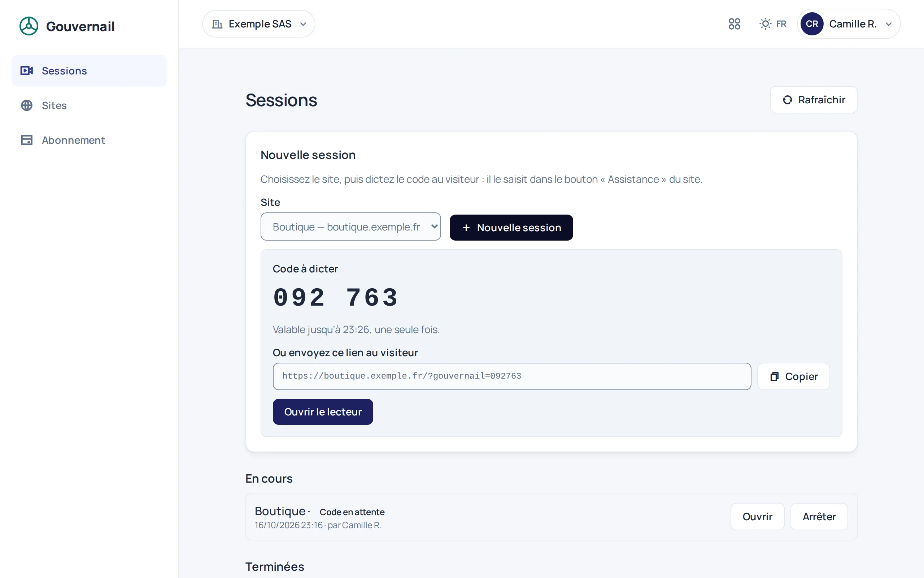This screenshot has height=578, width=924.
Task: Open the Sites menu item
Action: 89,105
